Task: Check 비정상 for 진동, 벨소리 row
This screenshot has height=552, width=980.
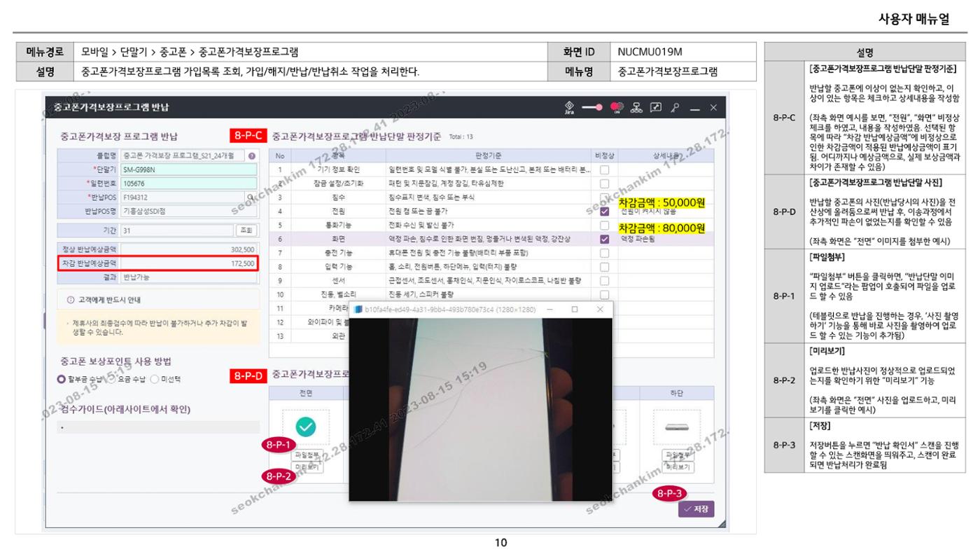Action: point(604,295)
